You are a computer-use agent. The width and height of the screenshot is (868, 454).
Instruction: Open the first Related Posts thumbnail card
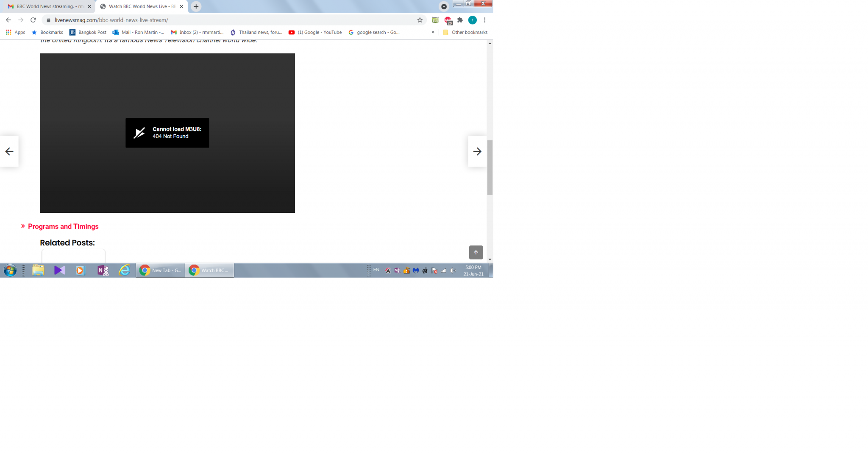pyautogui.click(x=73, y=256)
